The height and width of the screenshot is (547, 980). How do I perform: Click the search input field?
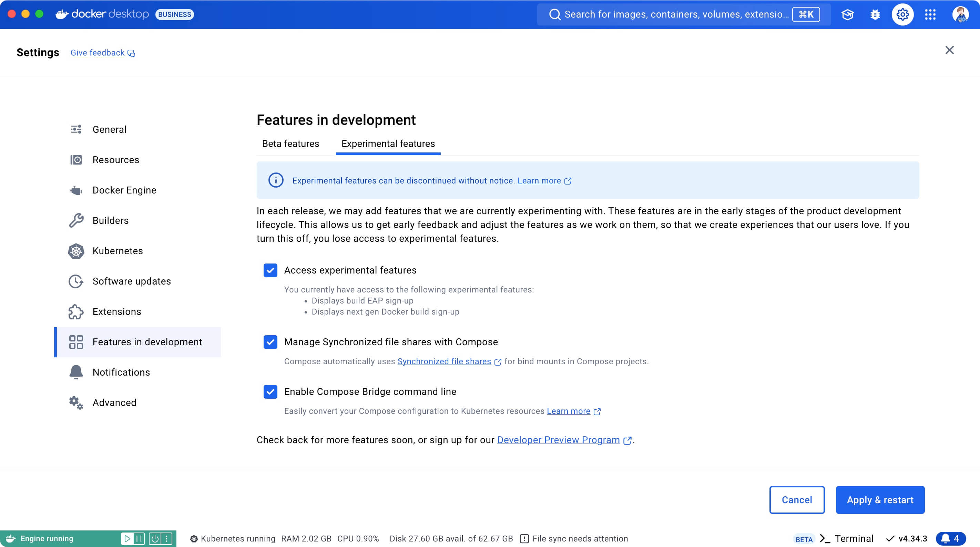point(684,14)
